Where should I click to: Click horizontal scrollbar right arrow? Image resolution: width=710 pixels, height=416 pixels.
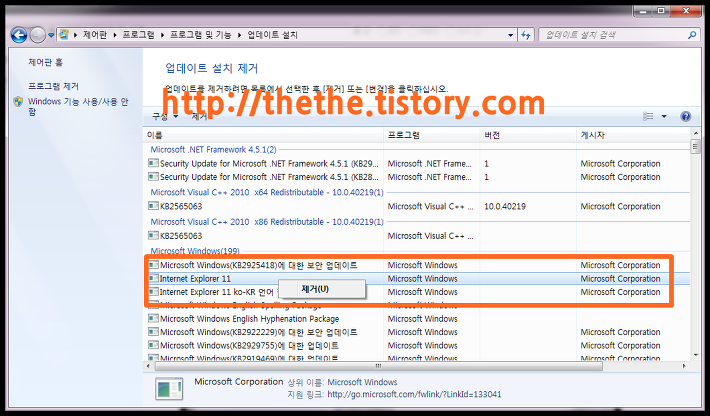[684, 366]
